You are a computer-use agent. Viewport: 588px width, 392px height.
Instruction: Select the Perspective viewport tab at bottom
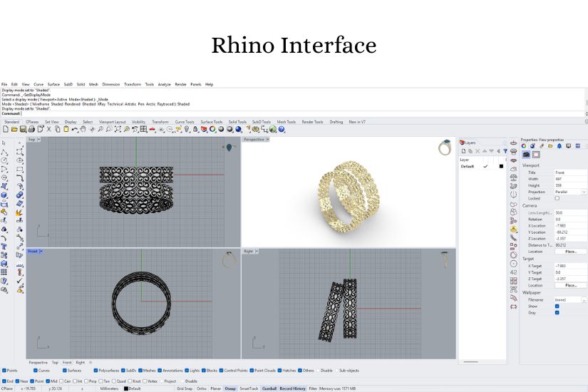[38, 362]
